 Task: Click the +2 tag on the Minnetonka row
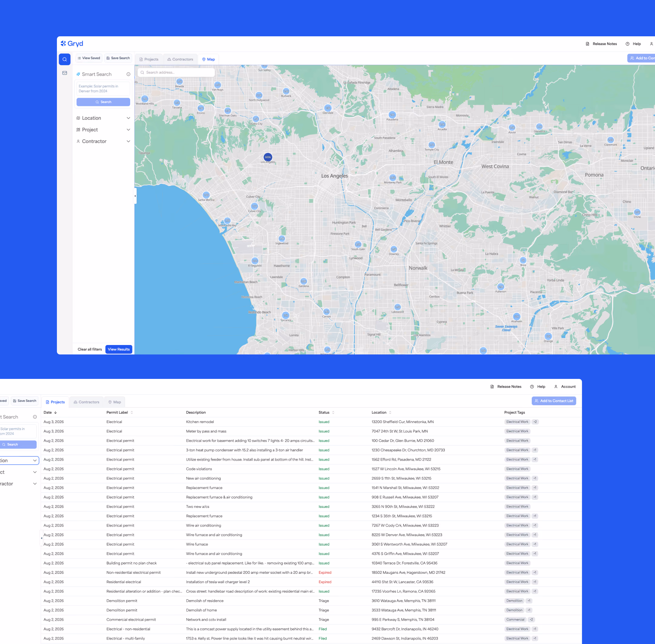coord(535,422)
